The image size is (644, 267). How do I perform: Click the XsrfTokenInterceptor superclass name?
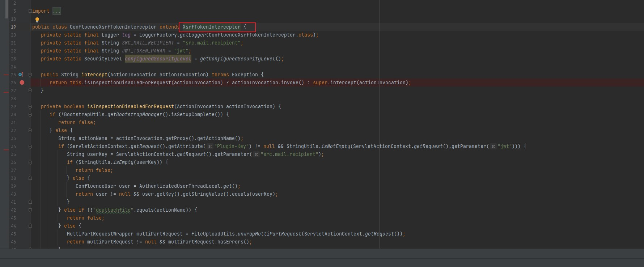tap(211, 27)
